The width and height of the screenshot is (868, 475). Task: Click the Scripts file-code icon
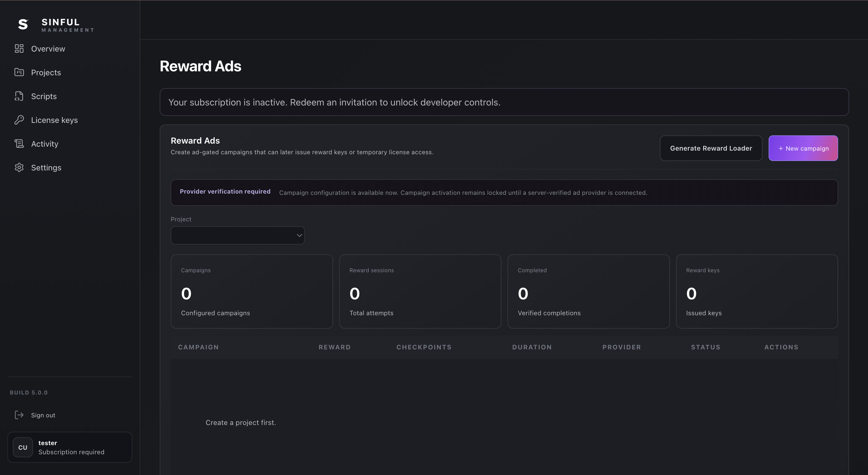point(19,96)
